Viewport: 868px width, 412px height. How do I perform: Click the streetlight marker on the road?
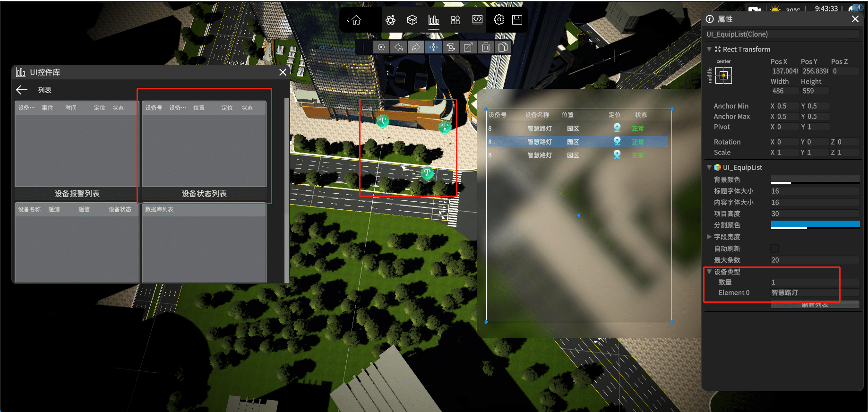[427, 173]
